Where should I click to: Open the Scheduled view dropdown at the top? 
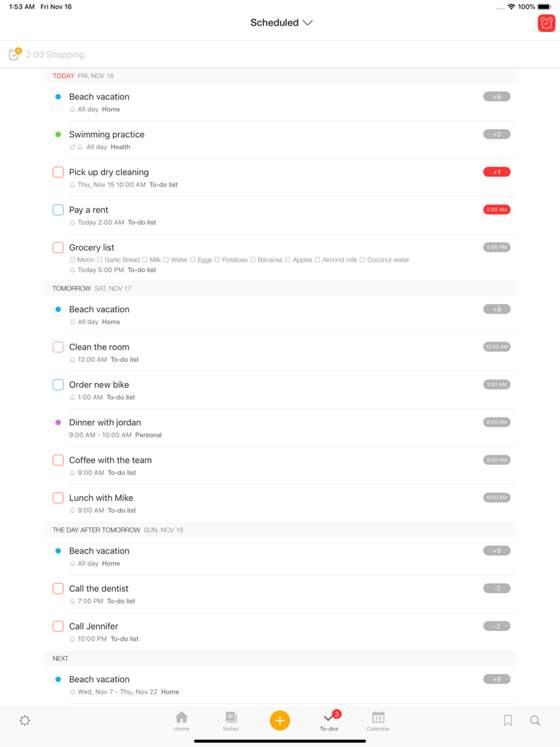click(281, 23)
